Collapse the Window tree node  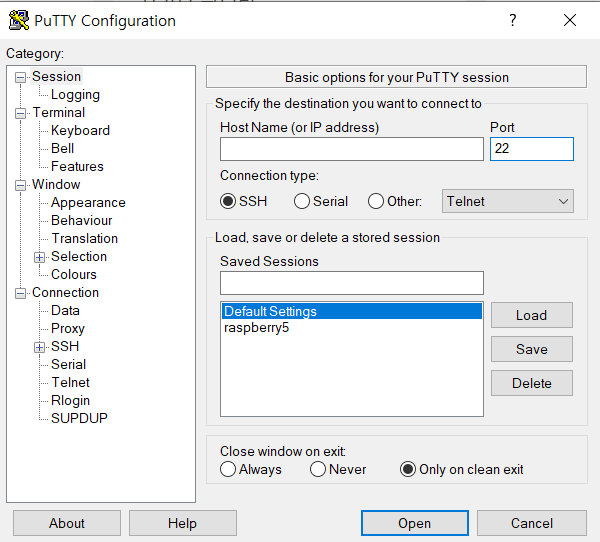pyautogui.click(x=20, y=186)
